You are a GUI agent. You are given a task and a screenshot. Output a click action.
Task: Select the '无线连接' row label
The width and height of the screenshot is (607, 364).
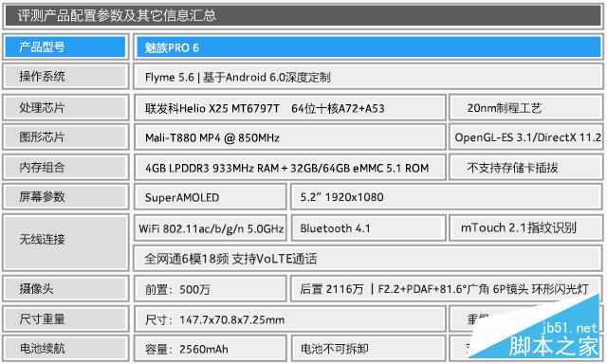65,243
